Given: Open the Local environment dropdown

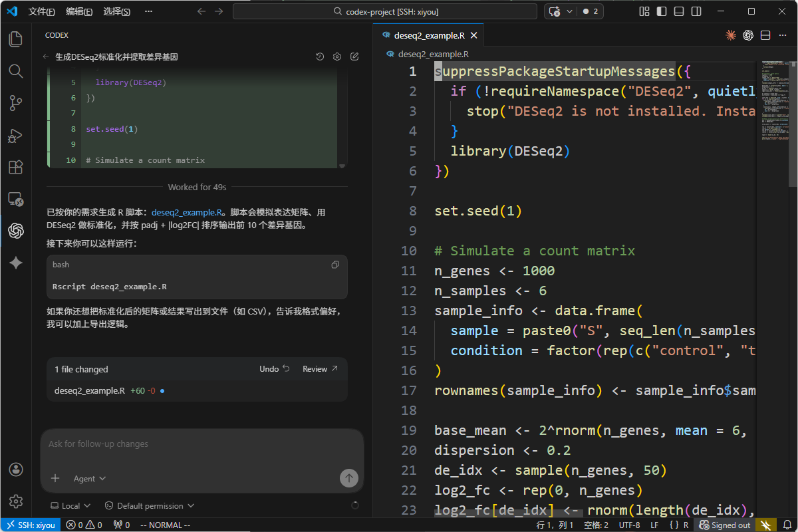Looking at the screenshot, I should (70, 505).
